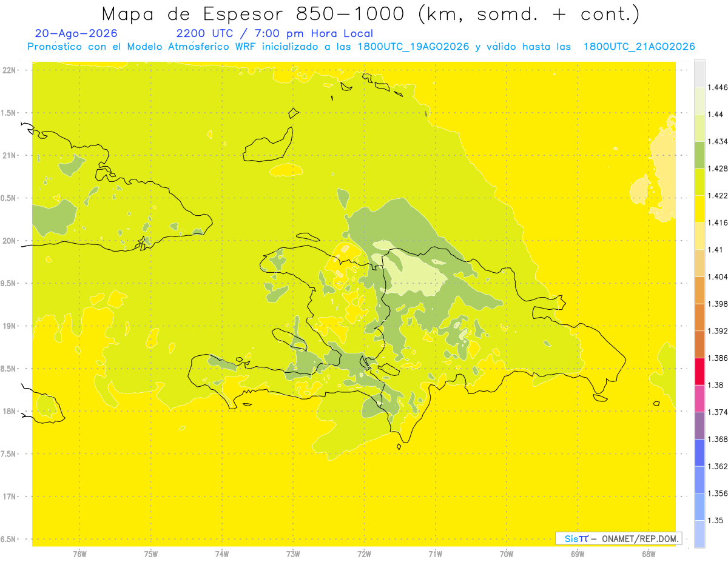Click the legend value '1.404'
Image resolution: width=728 pixels, height=562 pixels.
click(x=718, y=276)
